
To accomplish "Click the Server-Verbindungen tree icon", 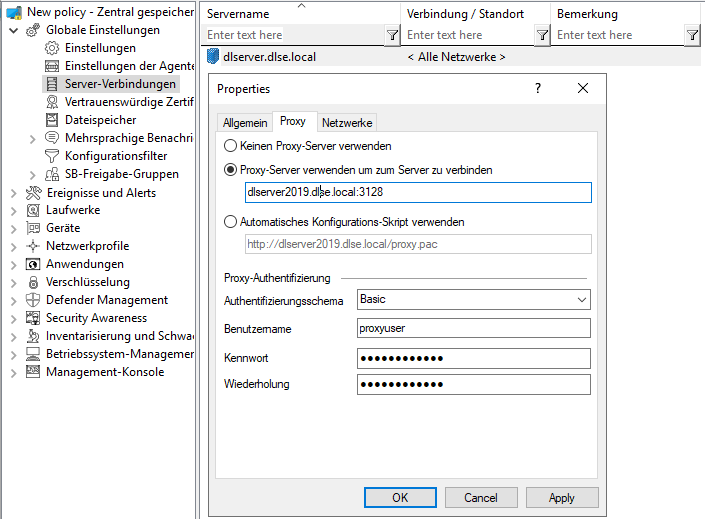I will pos(52,84).
